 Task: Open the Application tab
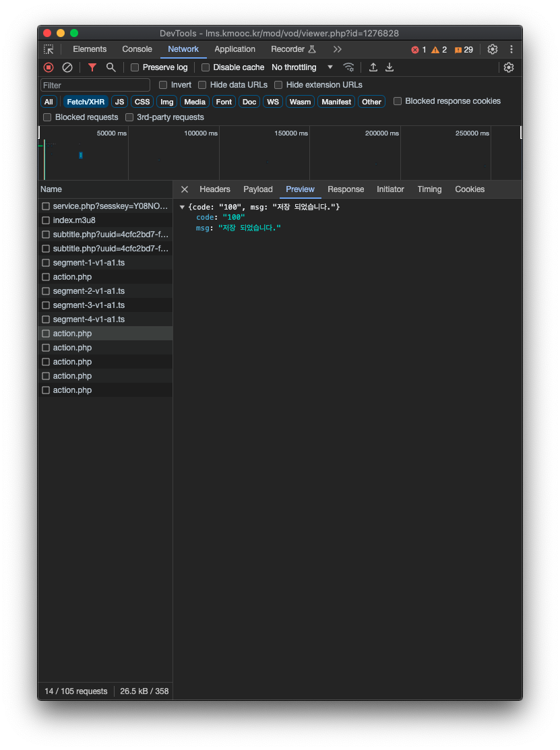[x=235, y=49]
